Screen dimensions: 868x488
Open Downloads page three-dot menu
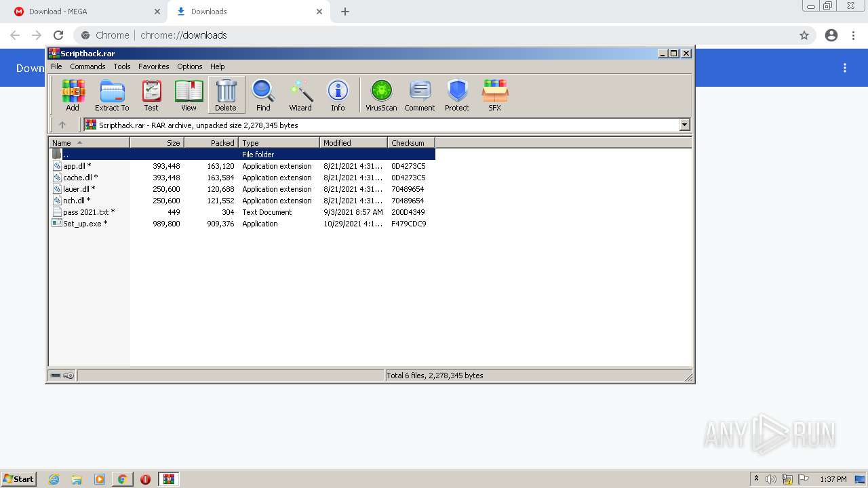pos(845,68)
